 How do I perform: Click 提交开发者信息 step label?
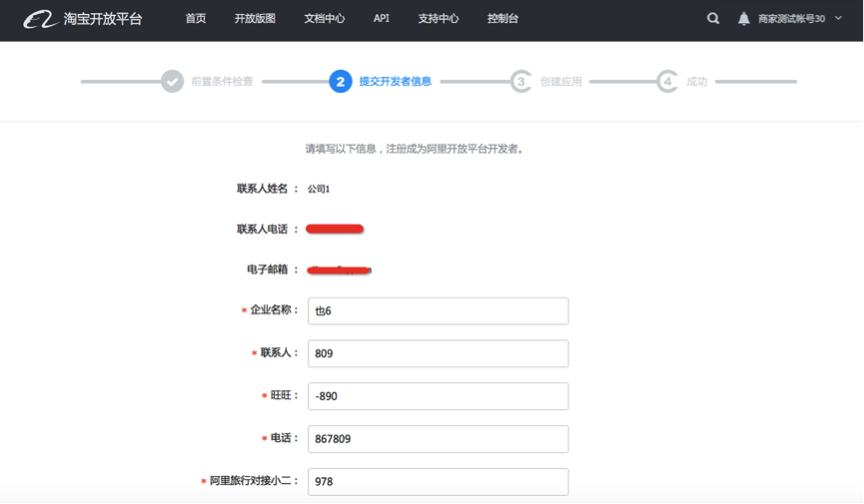click(x=396, y=82)
